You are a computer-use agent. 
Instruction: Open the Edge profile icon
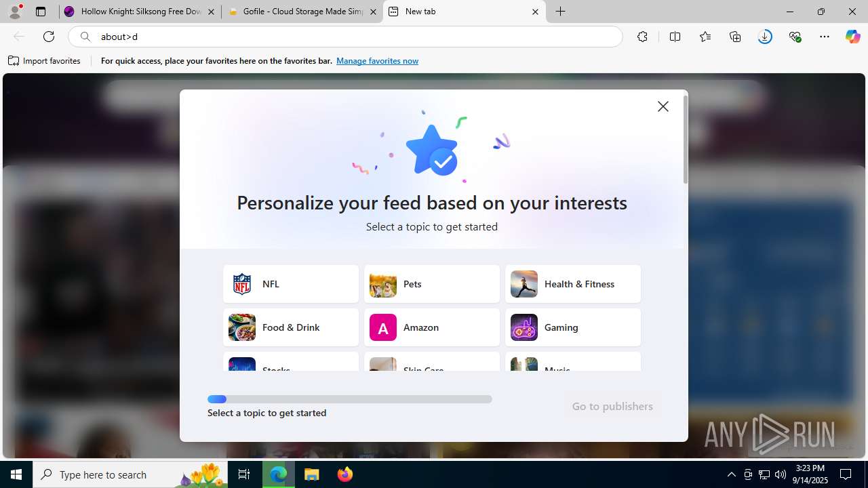point(15,12)
